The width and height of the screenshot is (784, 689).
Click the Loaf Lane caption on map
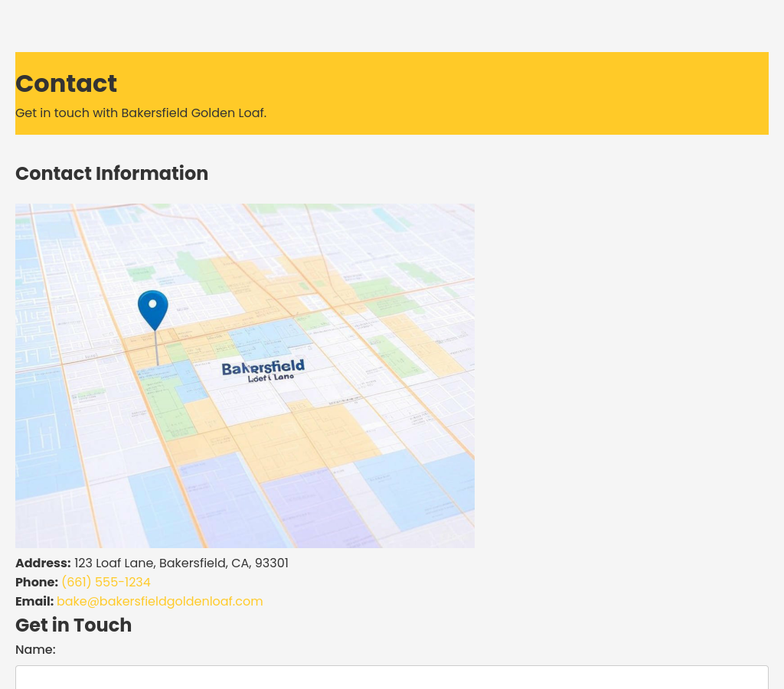(271, 378)
